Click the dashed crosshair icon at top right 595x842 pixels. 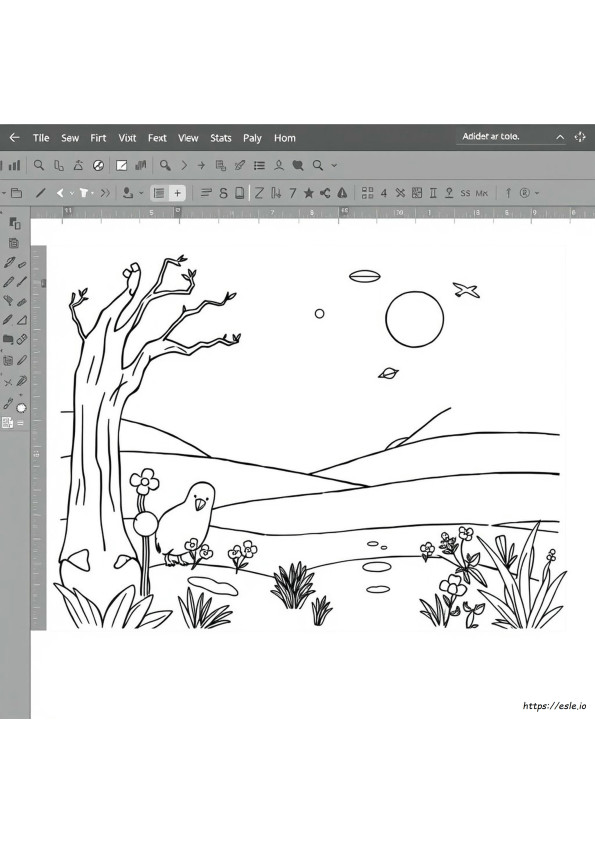click(580, 137)
